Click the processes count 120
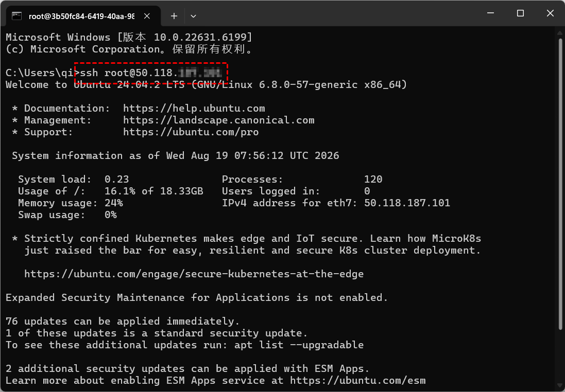This screenshot has height=392, width=565. point(373,179)
